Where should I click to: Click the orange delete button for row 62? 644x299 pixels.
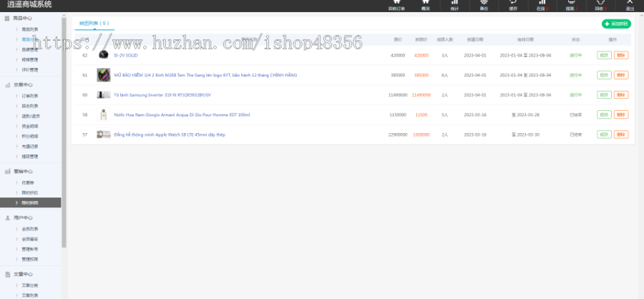pyautogui.click(x=621, y=55)
